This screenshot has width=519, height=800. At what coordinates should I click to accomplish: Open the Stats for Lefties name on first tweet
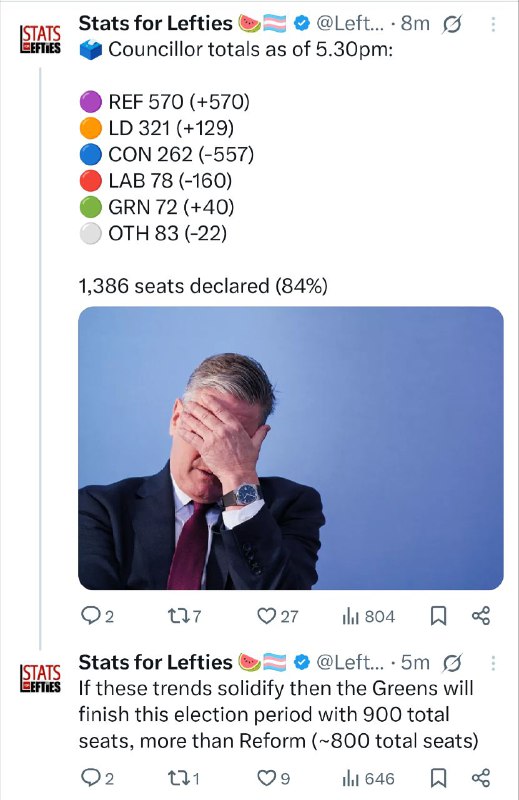tap(155, 23)
